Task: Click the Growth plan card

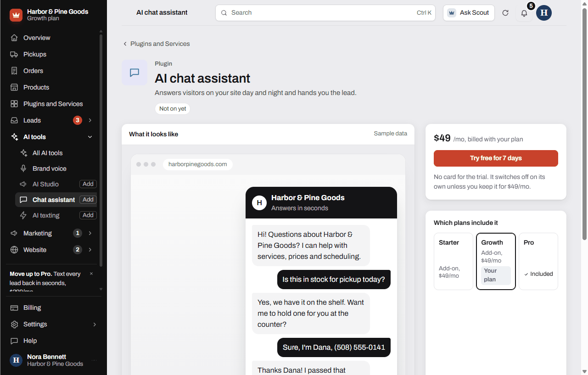Action: 496,261
